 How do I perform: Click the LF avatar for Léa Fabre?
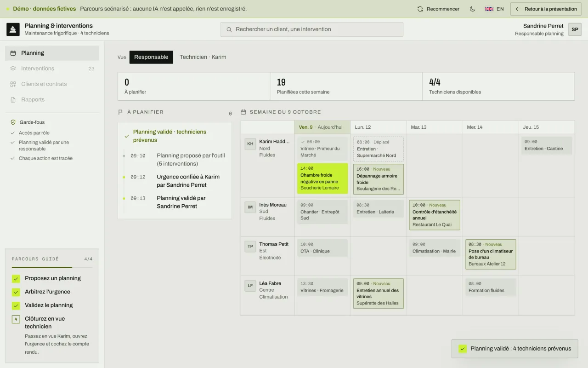(x=250, y=285)
